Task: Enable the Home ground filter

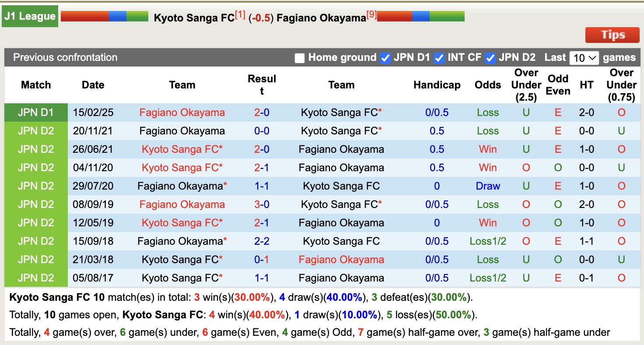Action: 300,57
